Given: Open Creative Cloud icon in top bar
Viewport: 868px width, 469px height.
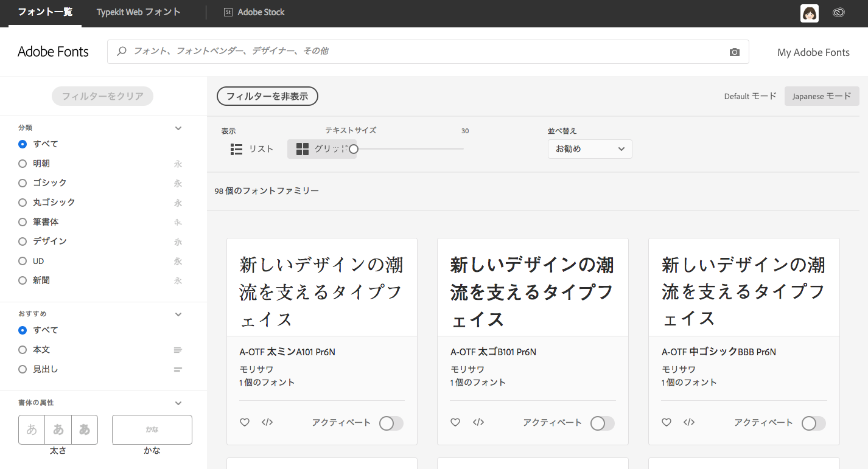Looking at the screenshot, I should pos(839,12).
